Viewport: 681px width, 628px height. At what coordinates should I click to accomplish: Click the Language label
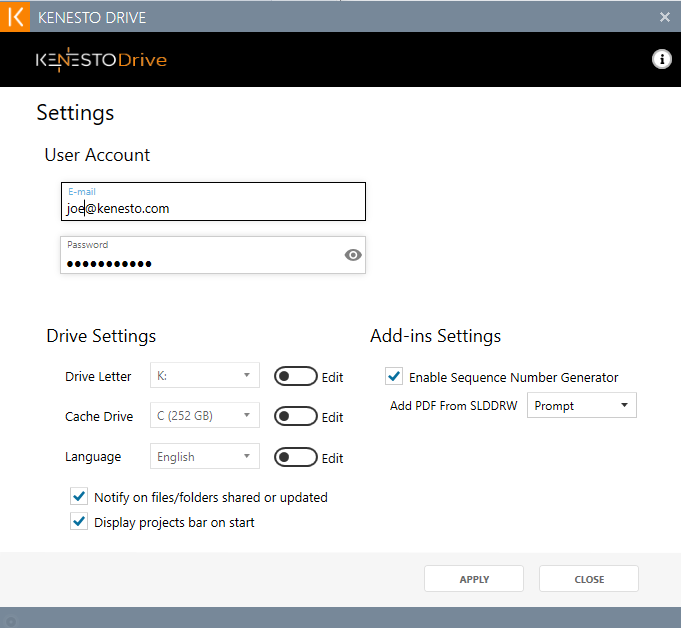point(93,457)
